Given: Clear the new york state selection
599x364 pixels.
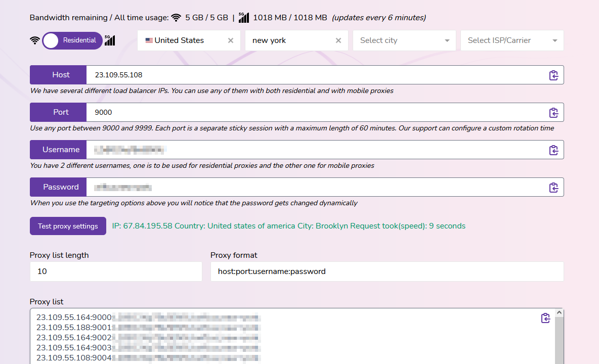Looking at the screenshot, I should pyautogui.click(x=338, y=40).
